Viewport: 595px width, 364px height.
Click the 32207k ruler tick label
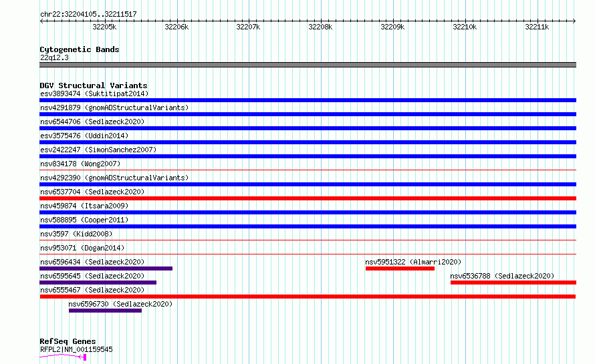pos(248,27)
